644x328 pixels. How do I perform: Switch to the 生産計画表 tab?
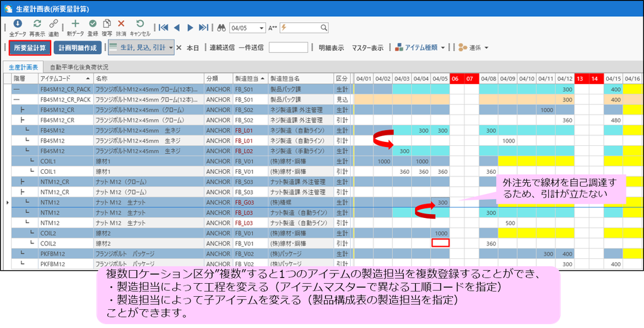[x=23, y=67]
